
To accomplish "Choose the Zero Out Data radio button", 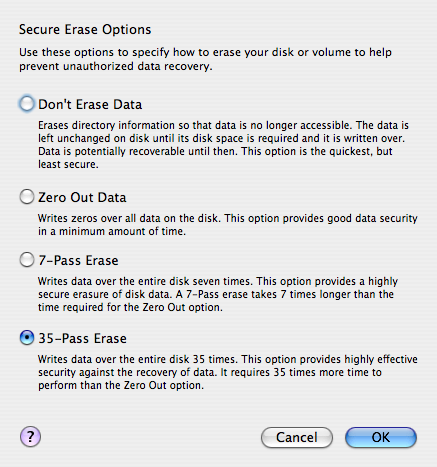I will (27, 197).
